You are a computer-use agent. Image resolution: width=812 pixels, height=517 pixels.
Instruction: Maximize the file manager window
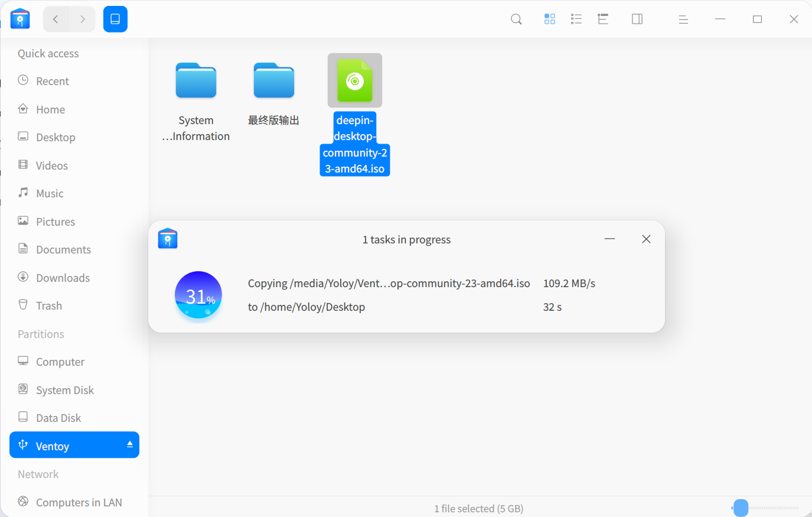[x=757, y=19]
